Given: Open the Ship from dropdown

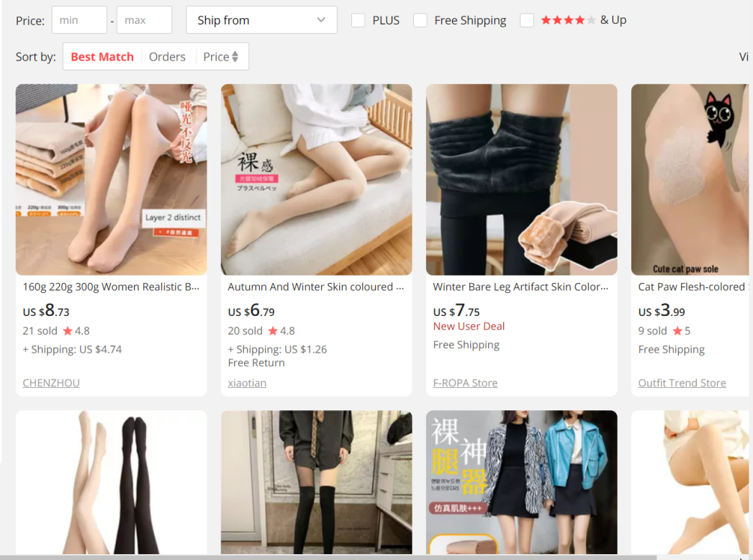Looking at the screenshot, I should (x=261, y=20).
